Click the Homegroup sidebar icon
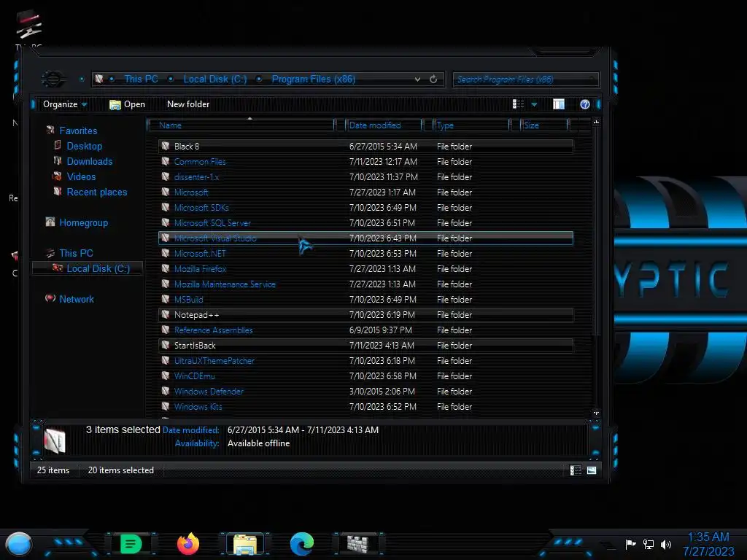 (x=50, y=222)
